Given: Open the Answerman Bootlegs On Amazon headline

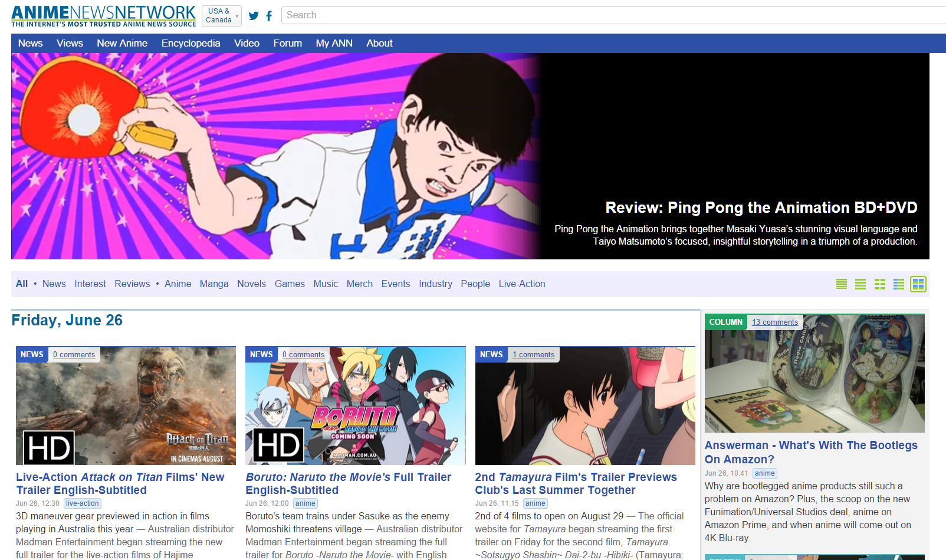Looking at the screenshot, I should 811,452.
